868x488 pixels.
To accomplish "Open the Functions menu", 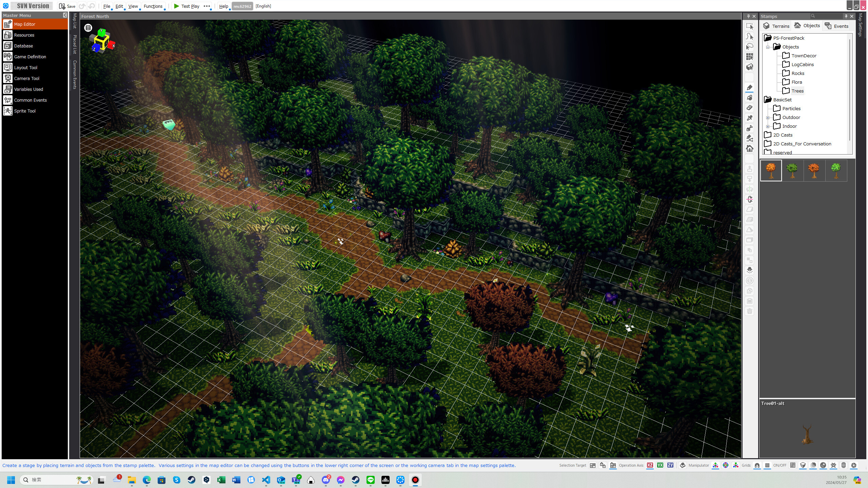I will (153, 6).
